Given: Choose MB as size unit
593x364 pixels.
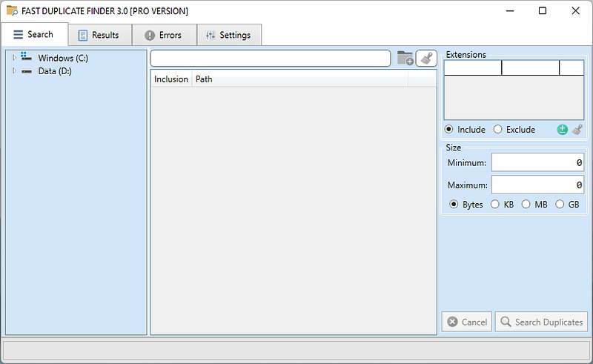Looking at the screenshot, I should click(526, 205).
